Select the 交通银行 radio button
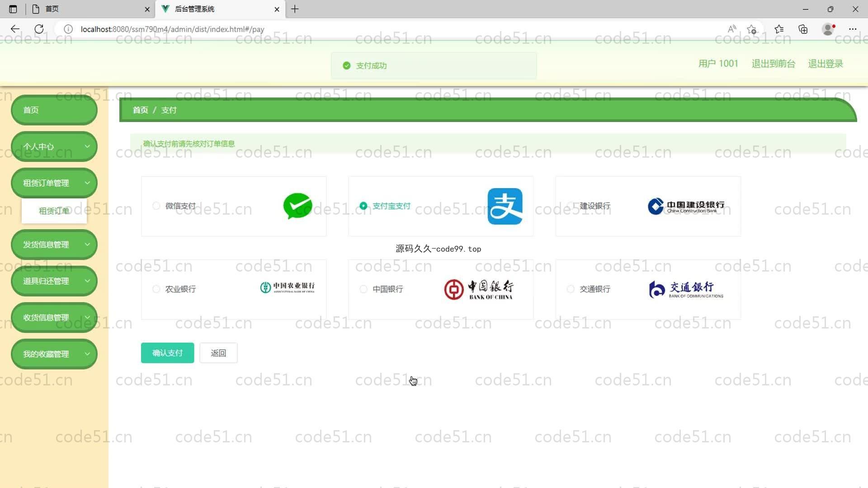 click(571, 289)
